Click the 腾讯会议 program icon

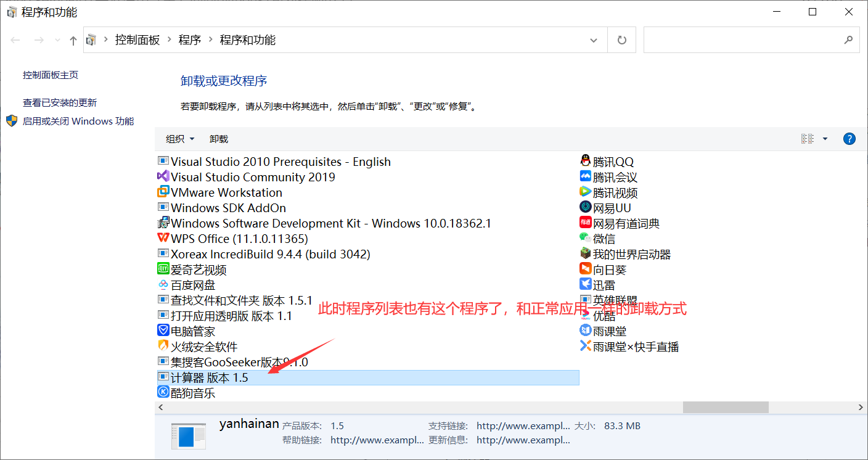pyautogui.click(x=586, y=177)
